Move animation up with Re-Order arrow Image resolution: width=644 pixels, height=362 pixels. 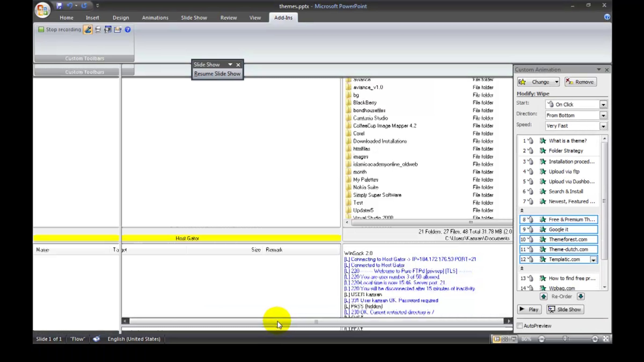[x=544, y=296]
